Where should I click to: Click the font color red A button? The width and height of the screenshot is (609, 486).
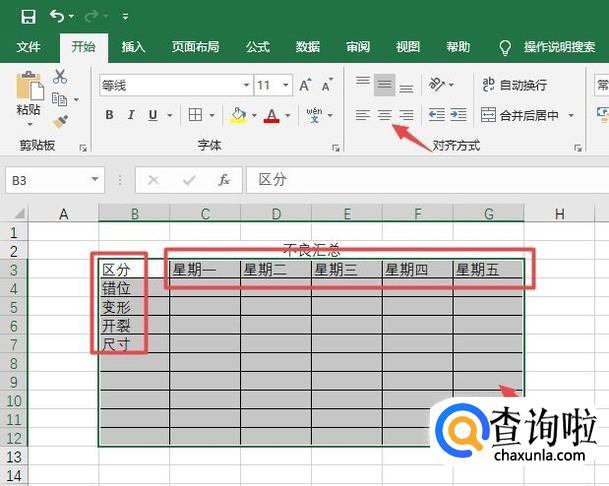[x=271, y=116]
